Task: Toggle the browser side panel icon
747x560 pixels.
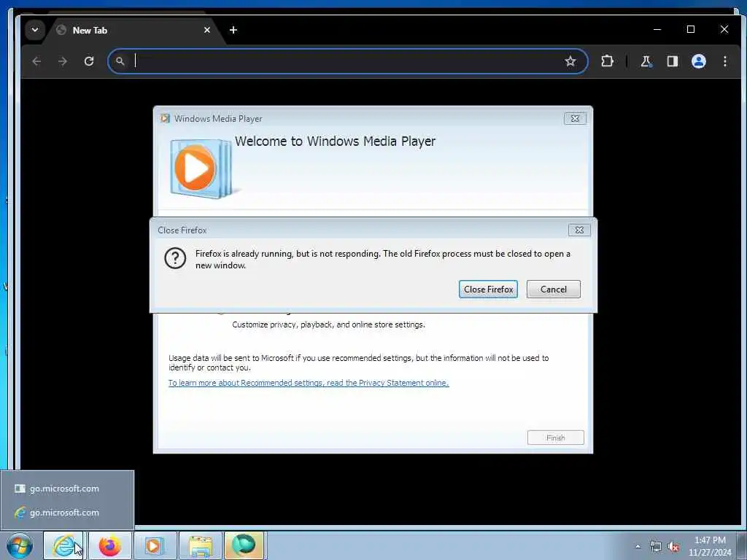Action: (x=672, y=61)
